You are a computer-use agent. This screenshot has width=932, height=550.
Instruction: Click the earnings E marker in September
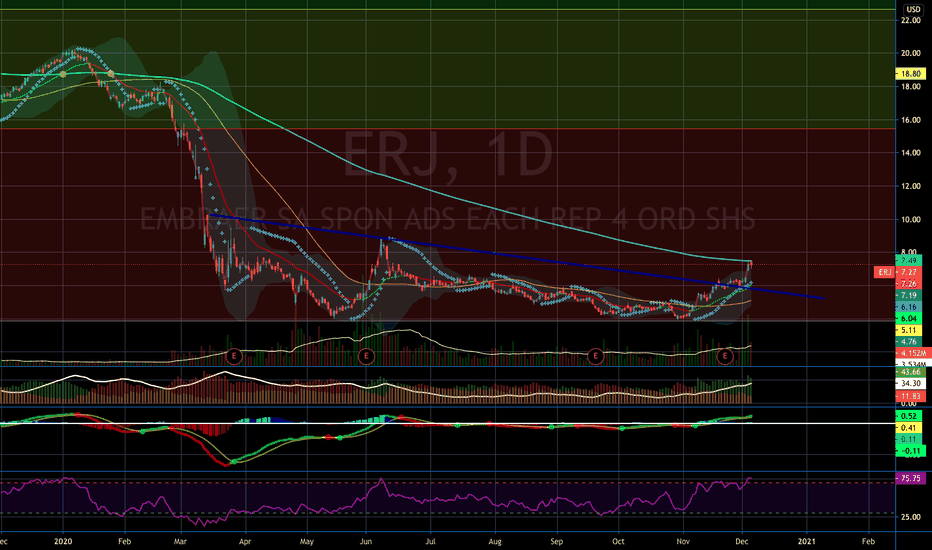(x=595, y=356)
